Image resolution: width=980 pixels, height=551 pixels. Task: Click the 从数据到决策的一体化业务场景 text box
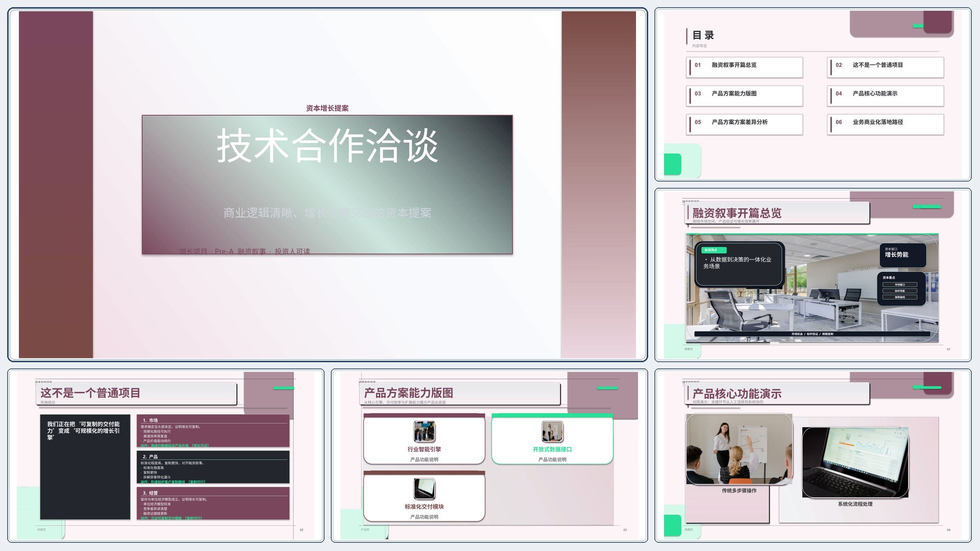(x=739, y=264)
